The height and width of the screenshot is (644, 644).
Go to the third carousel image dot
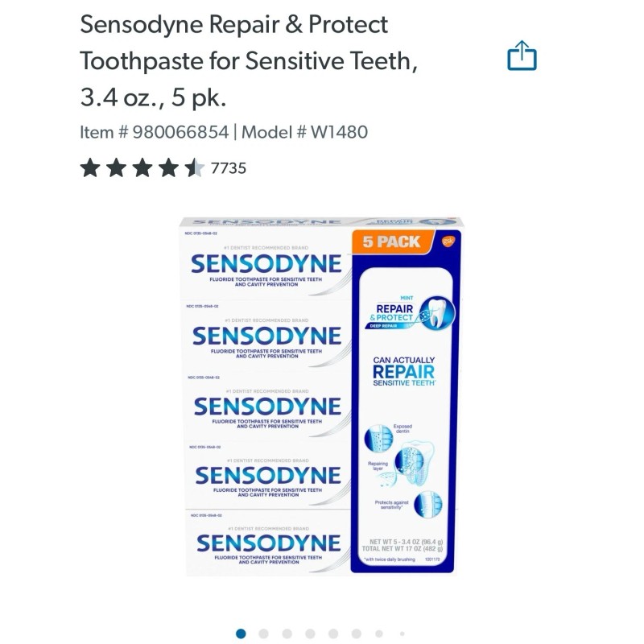(x=287, y=634)
